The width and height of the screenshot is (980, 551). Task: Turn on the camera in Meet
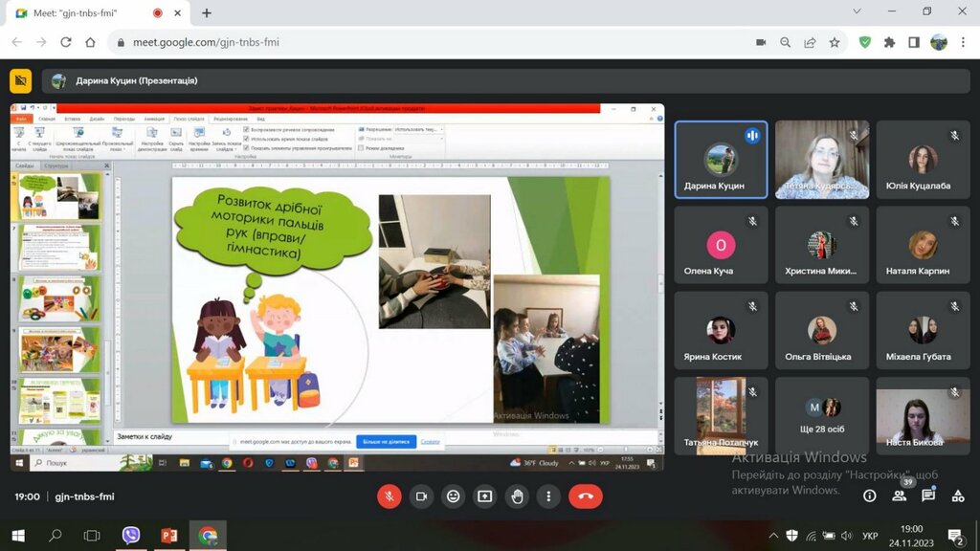pos(420,496)
